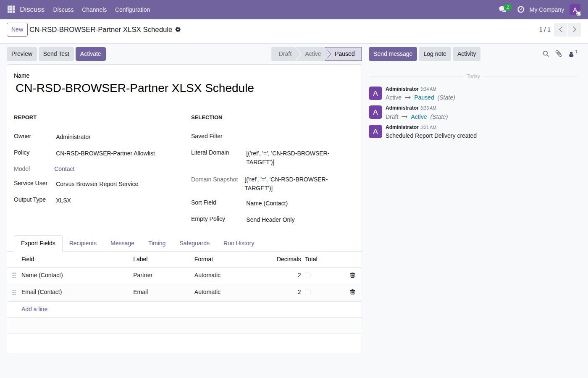588x378 pixels.
Task: Set status to Draft stage
Action: tap(285, 54)
